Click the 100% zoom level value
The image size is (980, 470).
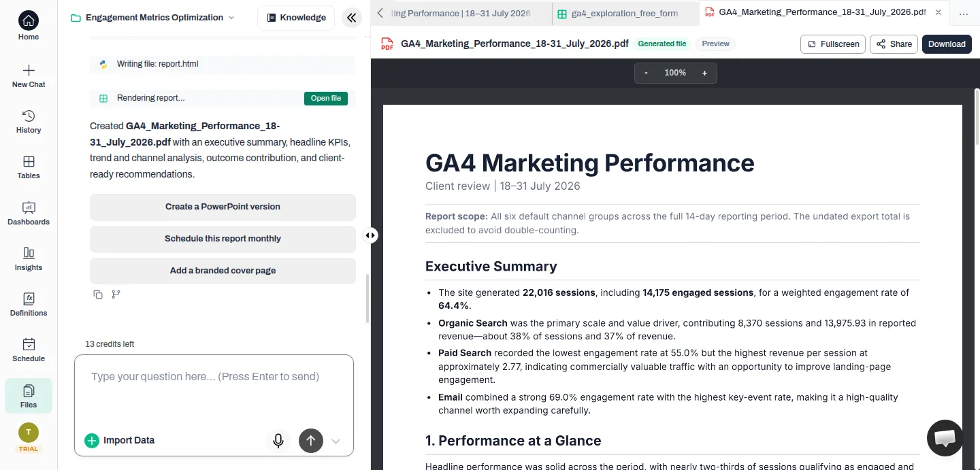[x=675, y=73]
